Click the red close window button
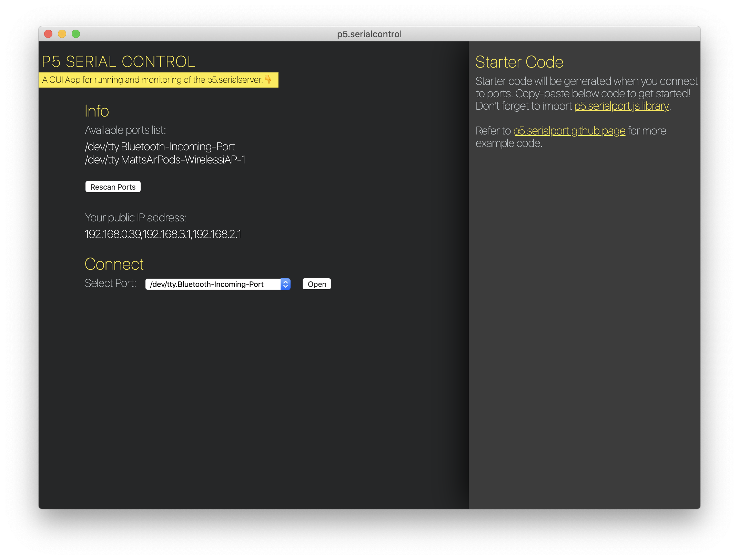Image resolution: width=739 pixels, height=560 pixels. click(x=48, y=34)
